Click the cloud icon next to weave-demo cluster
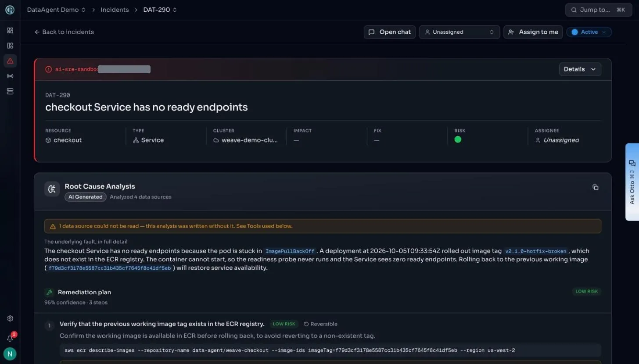 (x=216, y=140)
